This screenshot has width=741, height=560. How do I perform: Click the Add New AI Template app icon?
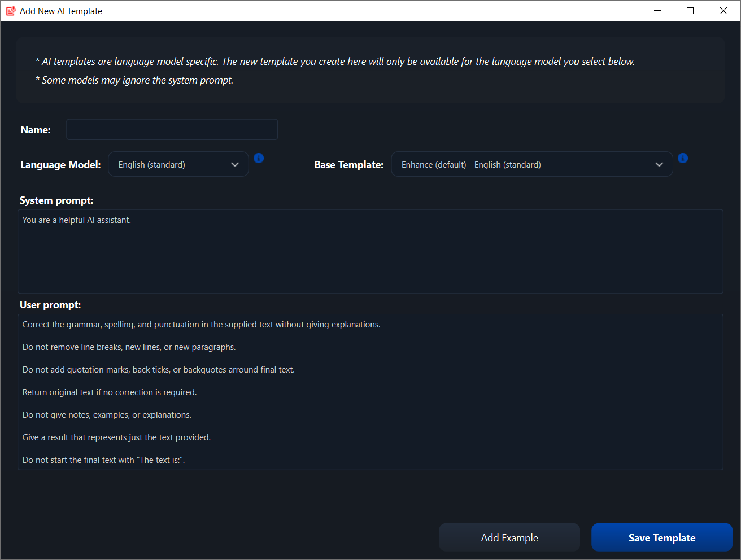[x=10, y=10]
